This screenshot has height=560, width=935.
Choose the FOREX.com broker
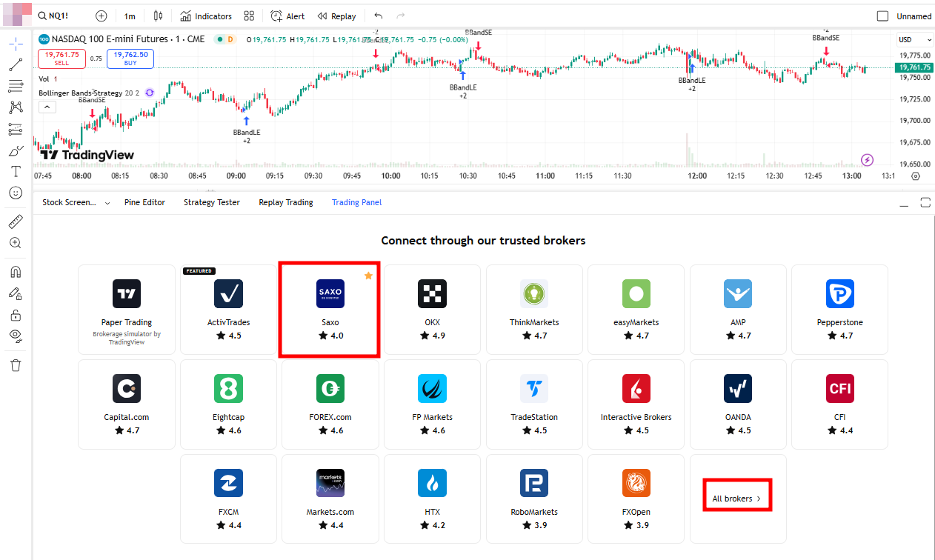[x=330, y=404]
